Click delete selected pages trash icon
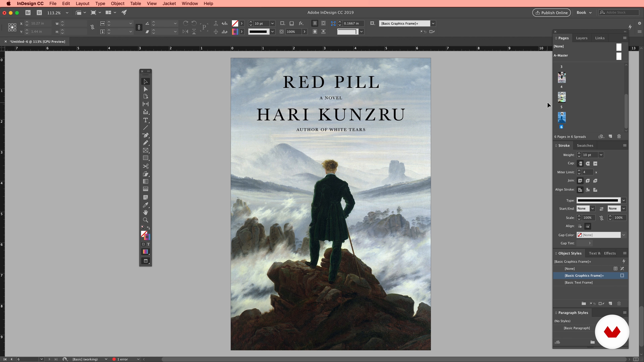 619,136
